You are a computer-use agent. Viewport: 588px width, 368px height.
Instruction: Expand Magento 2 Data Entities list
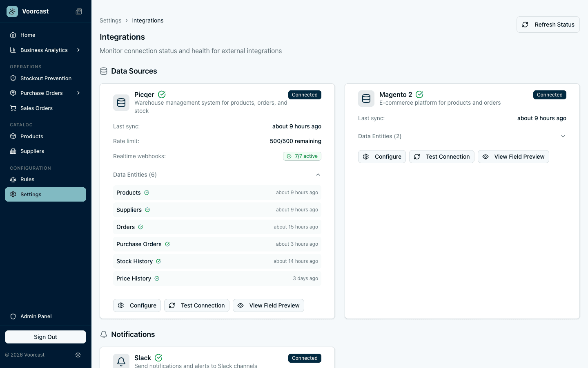point(563,136)
